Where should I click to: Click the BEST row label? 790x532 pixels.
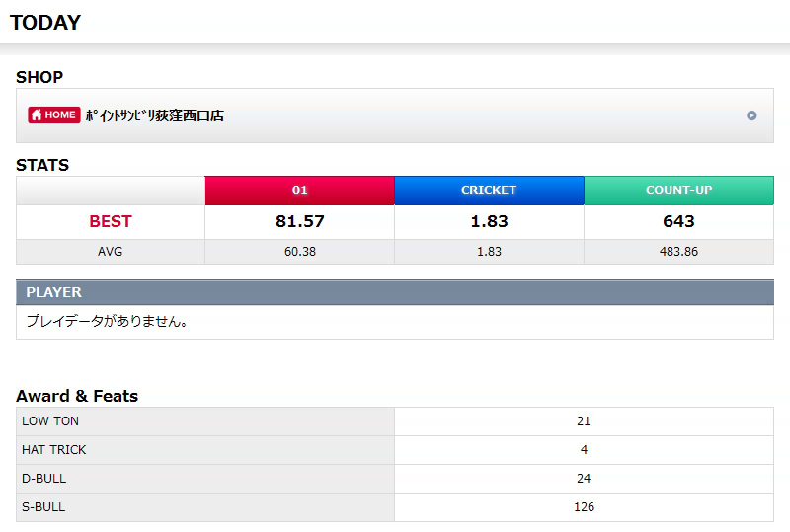(x=111, y=221)
